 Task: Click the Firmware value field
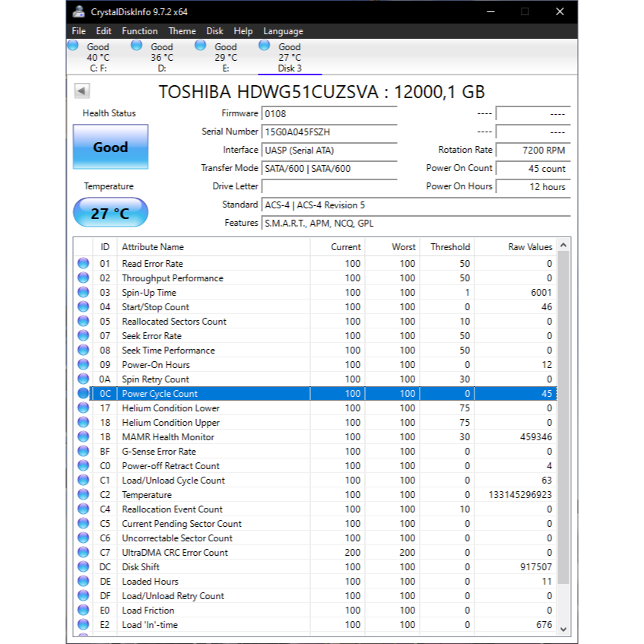[x=328, y=113]
